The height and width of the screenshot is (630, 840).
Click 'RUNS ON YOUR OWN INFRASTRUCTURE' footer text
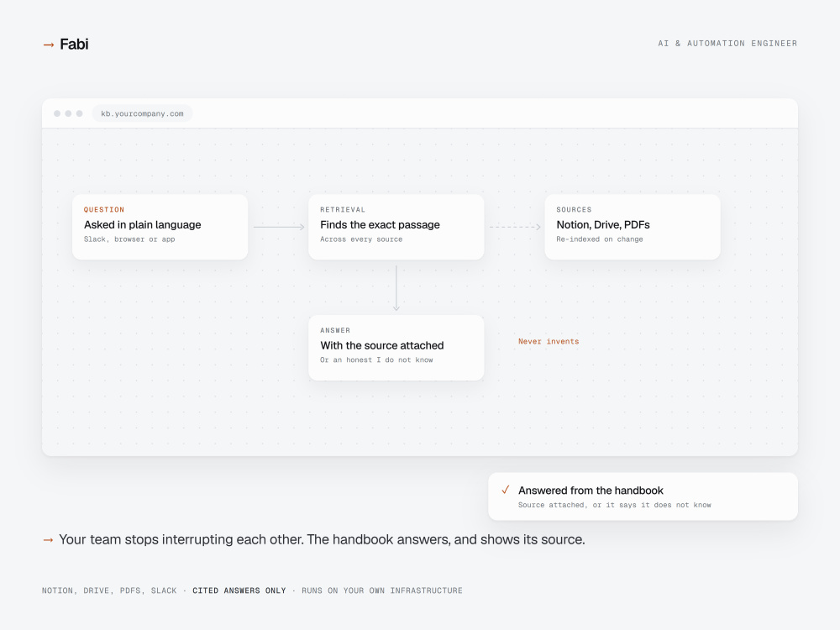(382, 591)
